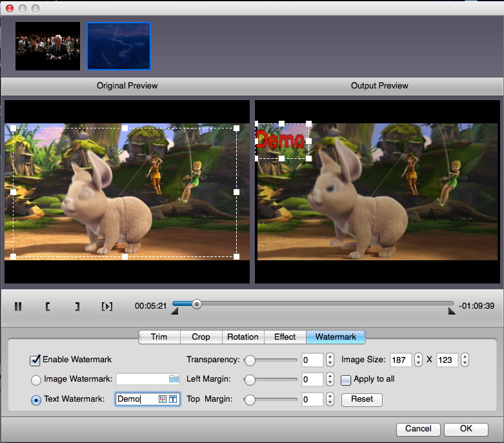Select Image Watermark radio button
This screenshot has height=443, width=504.
point(35,380)
